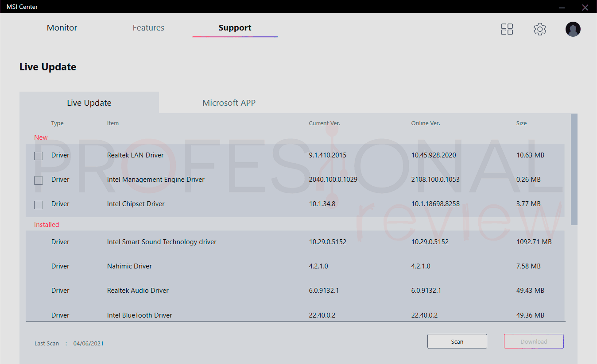Click the Current Ver. column header
The image size is (597, 364).
coord(325,123)
